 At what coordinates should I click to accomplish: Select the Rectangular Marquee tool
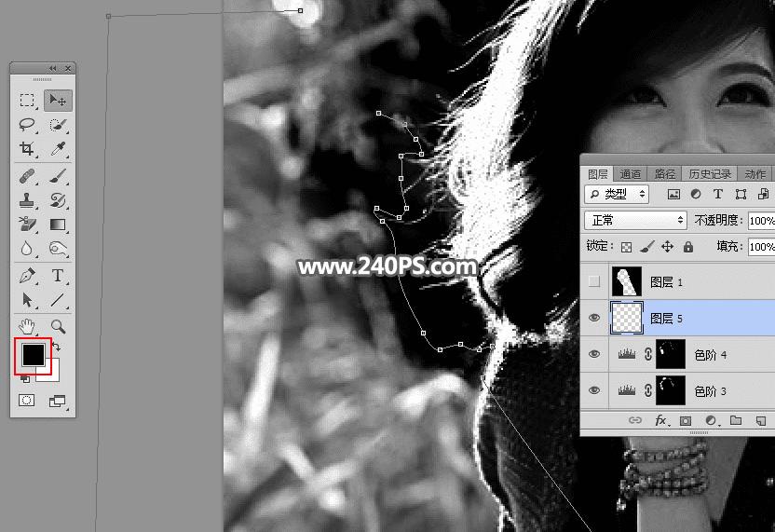pyautogui.click(x=27, y=101)
